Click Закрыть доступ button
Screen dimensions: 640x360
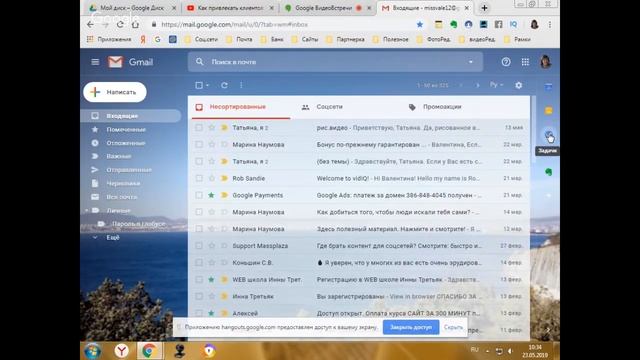pos(411,327)
